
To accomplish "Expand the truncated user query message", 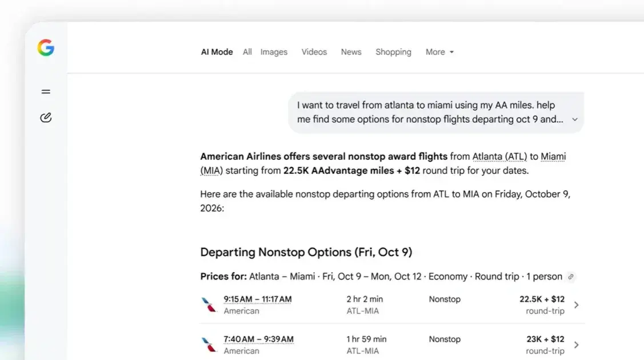I will pos(575,119).
